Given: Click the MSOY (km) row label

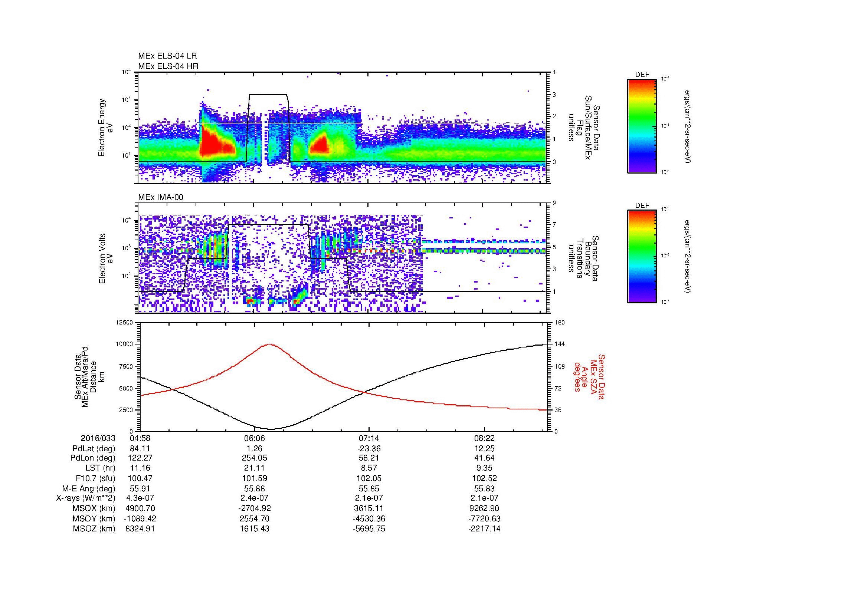Looking at the screenshot, I should click(x=94, y=518).
